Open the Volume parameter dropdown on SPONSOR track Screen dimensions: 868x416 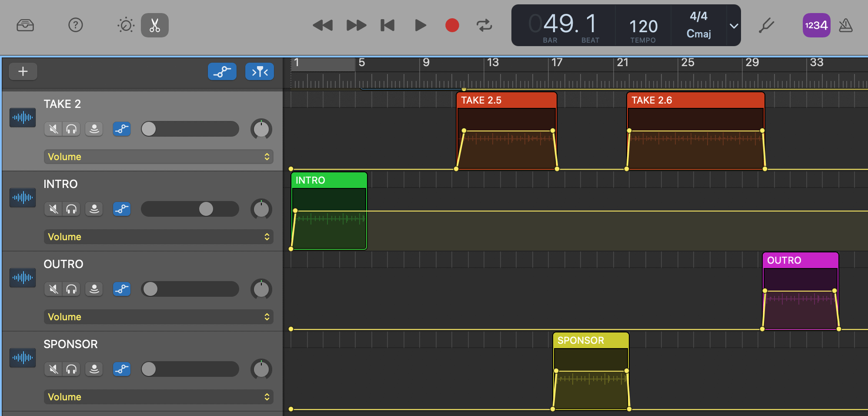pyautogui.click(x=158, y=397)
